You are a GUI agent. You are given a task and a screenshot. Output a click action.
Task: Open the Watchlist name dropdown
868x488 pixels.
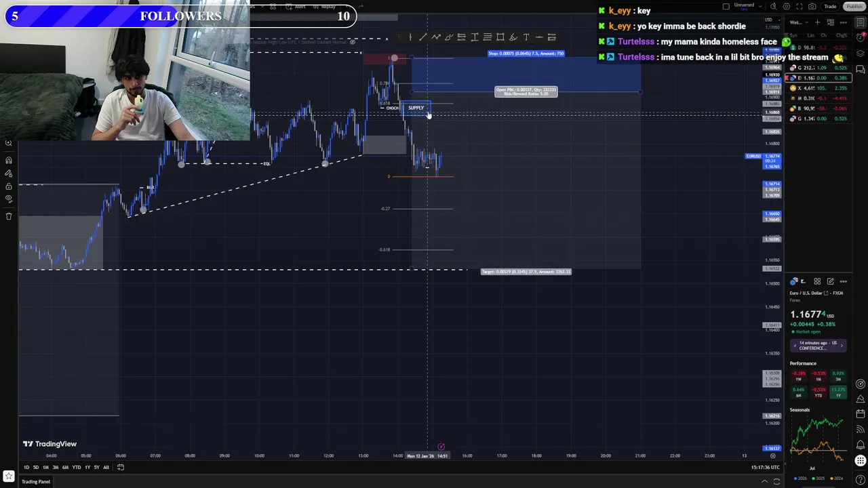[x=798, y=22]
